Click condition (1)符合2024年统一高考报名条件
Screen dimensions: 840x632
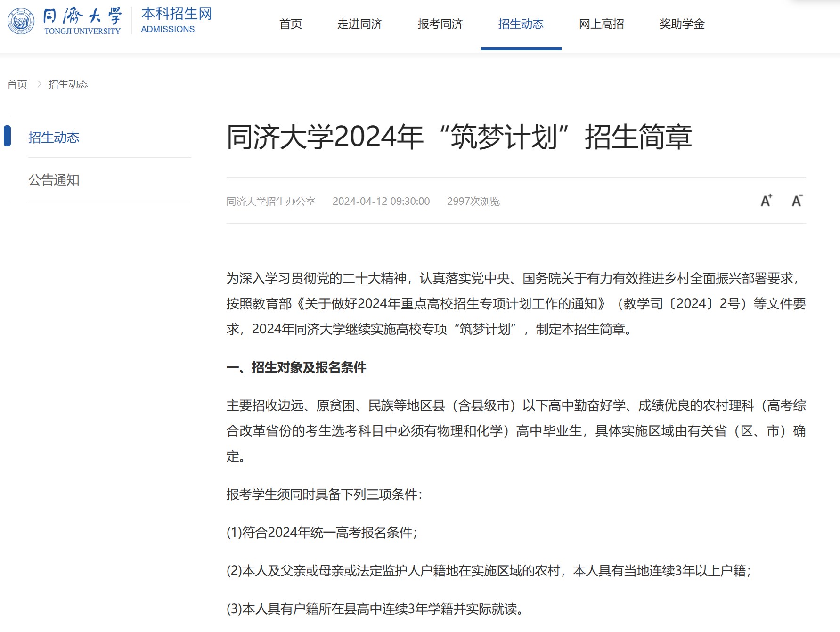click(322, 533)
